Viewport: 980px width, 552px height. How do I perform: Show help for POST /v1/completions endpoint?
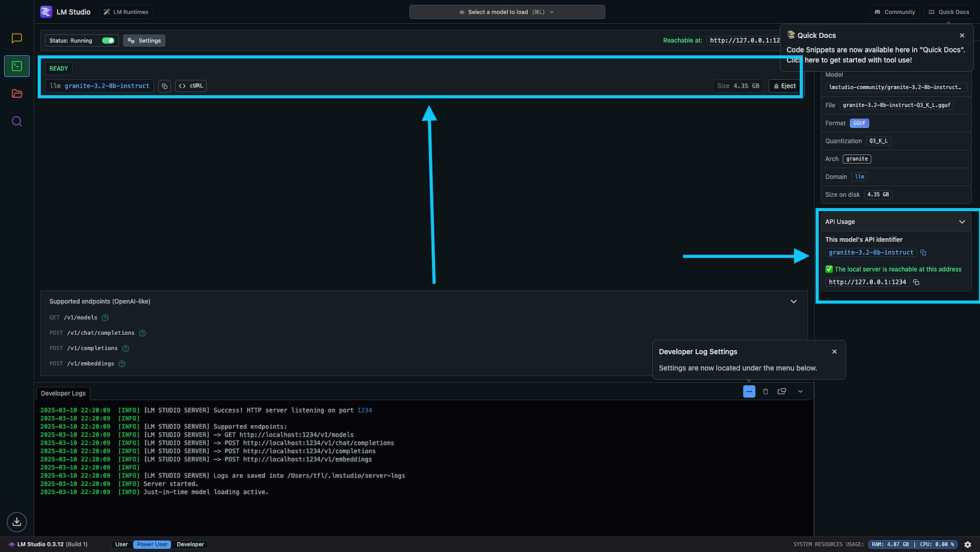(125, 348)
